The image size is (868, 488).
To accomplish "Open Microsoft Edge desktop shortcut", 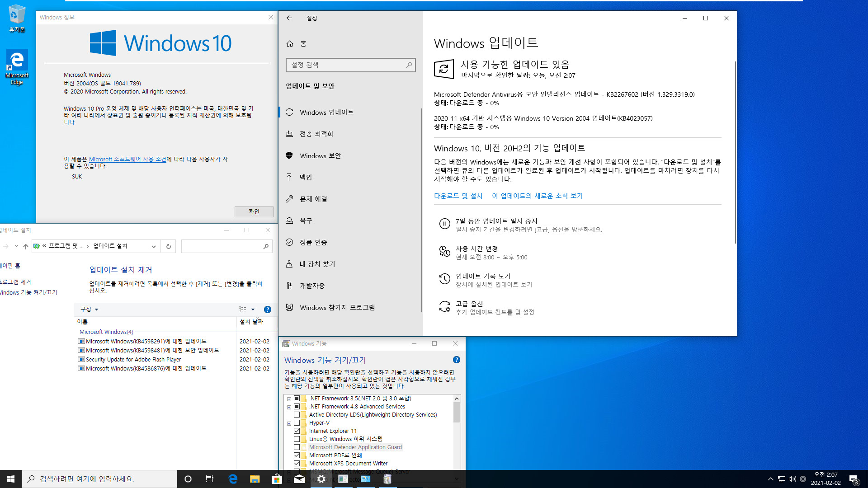I will 17,67.
